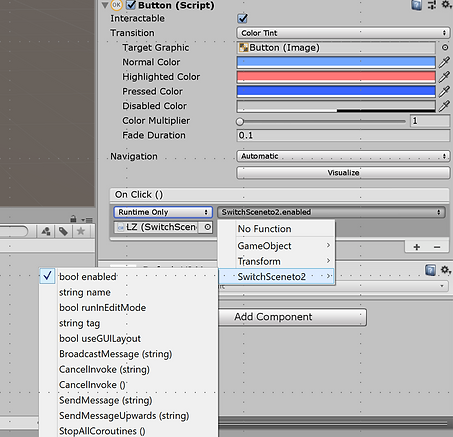Open Disabled Color swatch picker
The width and height of the screenshot is (453, 437).
[336, 106]
